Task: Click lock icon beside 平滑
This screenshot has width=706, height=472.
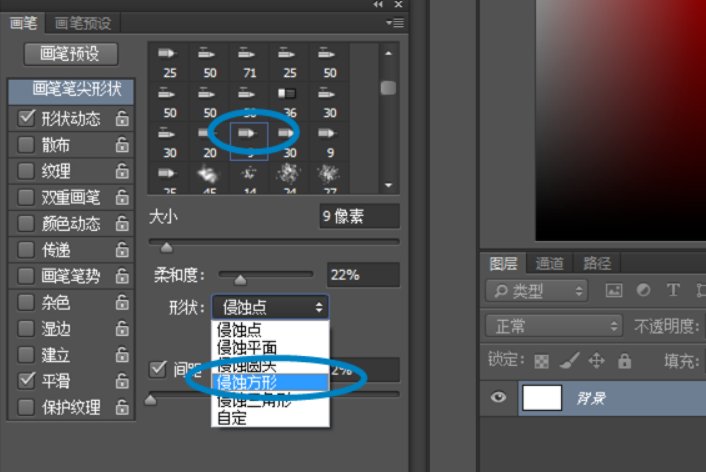Action: (122, 381)
